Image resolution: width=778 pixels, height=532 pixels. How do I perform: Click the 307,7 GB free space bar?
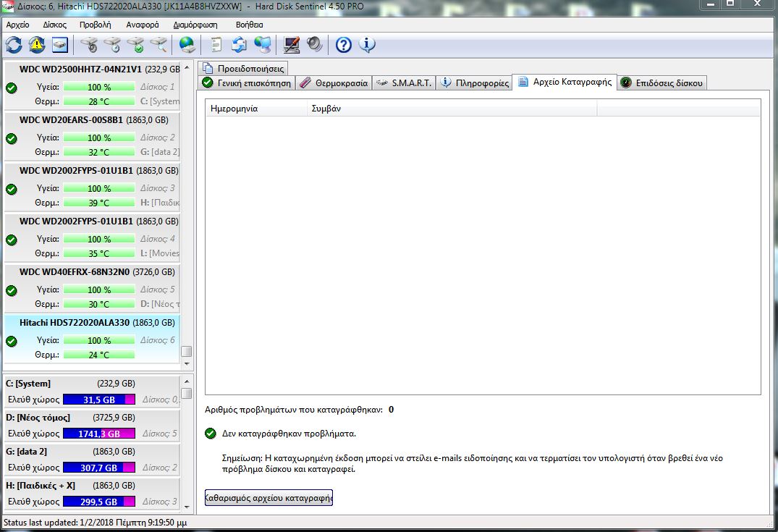(98, 468)
